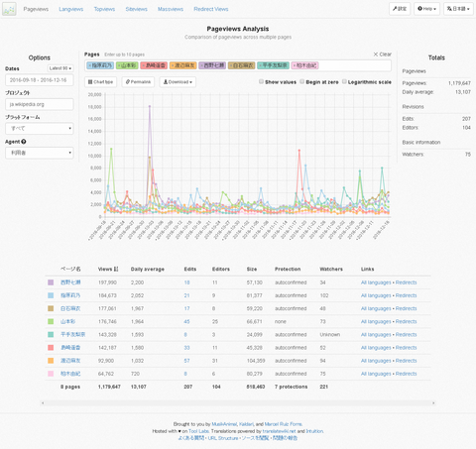Click the horizontal scrollbar right arrow
This screenshot has width=476, height=449.
(433, 403)
